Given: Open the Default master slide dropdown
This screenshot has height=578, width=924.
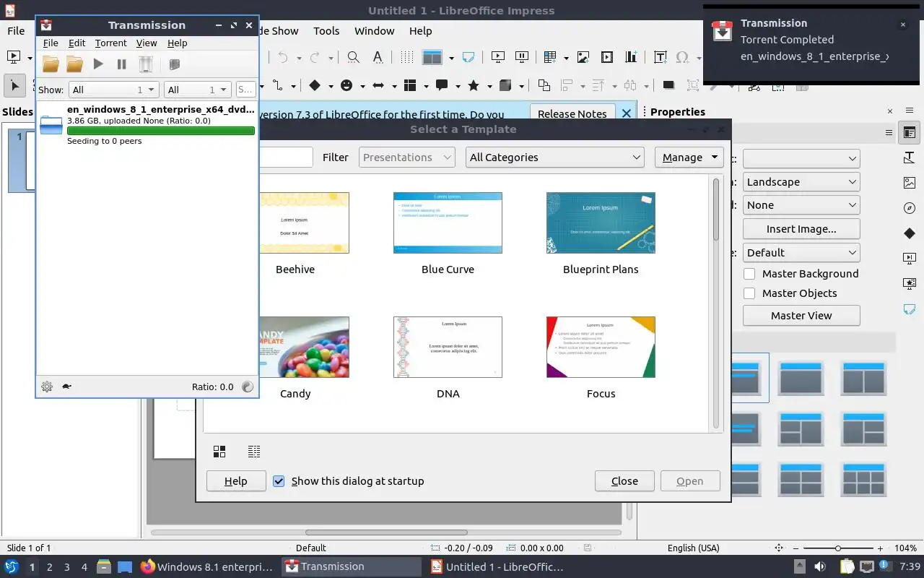Looking at the screenshot, I should (x=801, y=253).
